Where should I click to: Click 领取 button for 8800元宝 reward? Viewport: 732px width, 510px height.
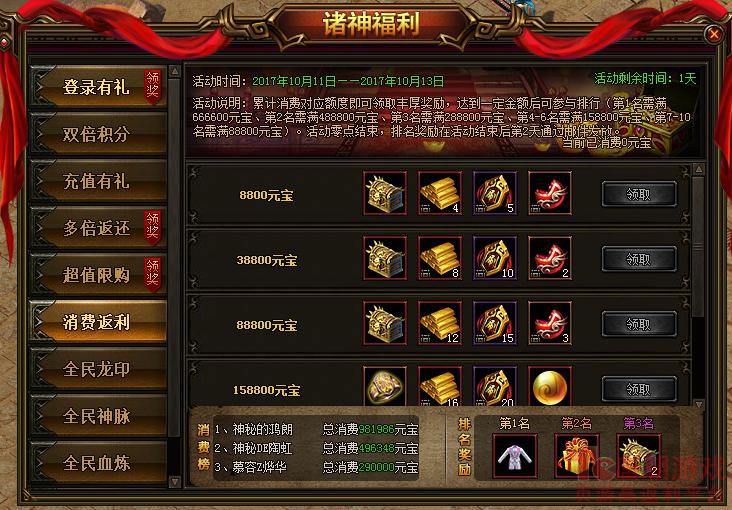[x=639, y=194]
